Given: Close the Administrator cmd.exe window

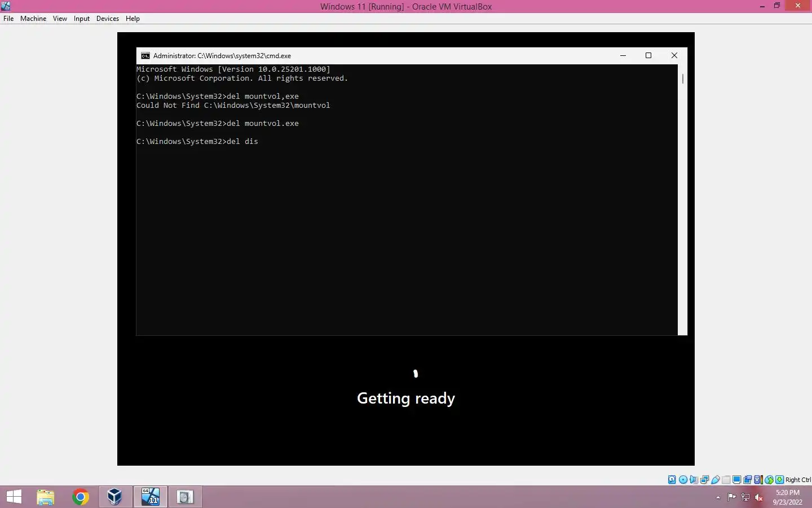Looking at the screenshot, I should coord(674,55).
